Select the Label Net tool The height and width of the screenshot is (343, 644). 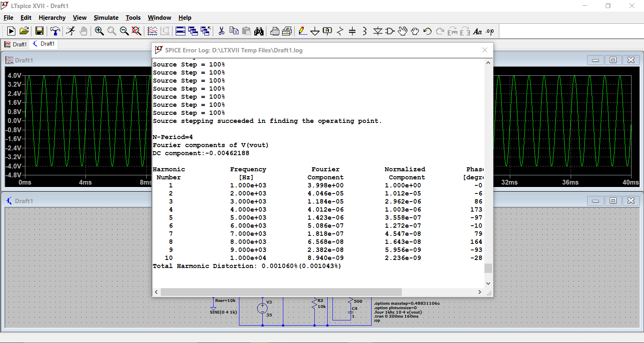[x=328, y=31]
